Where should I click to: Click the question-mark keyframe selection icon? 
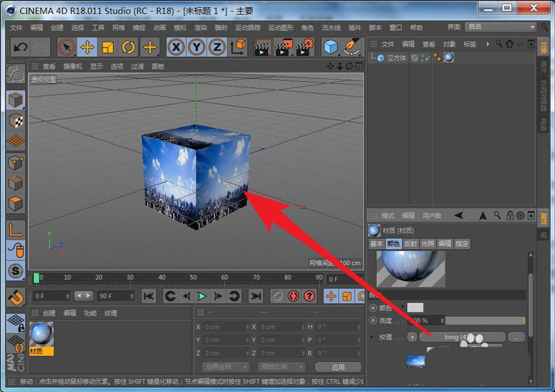tap(309, 296)
